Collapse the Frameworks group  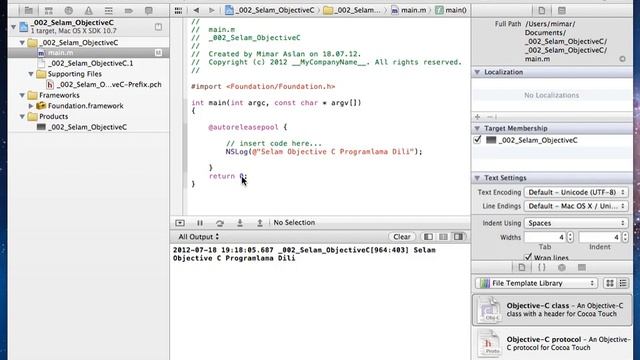(22, 95)
